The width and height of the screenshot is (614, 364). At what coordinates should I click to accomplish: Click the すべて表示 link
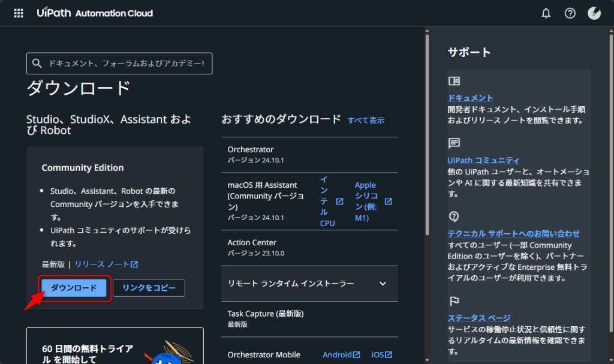coord(366,121)
